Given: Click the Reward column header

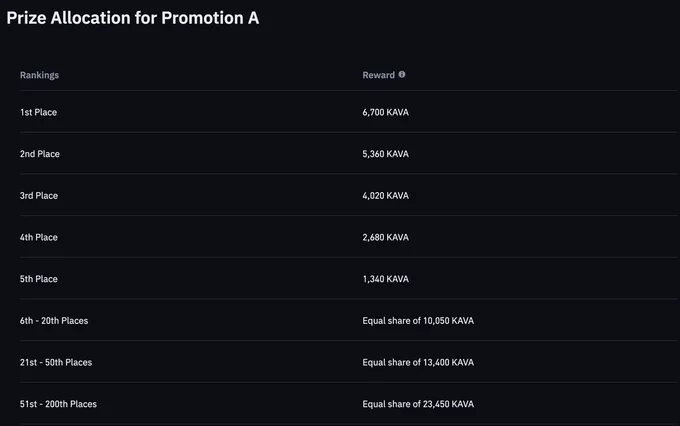Looking at the screenshot, I should (x=379, y=75).
